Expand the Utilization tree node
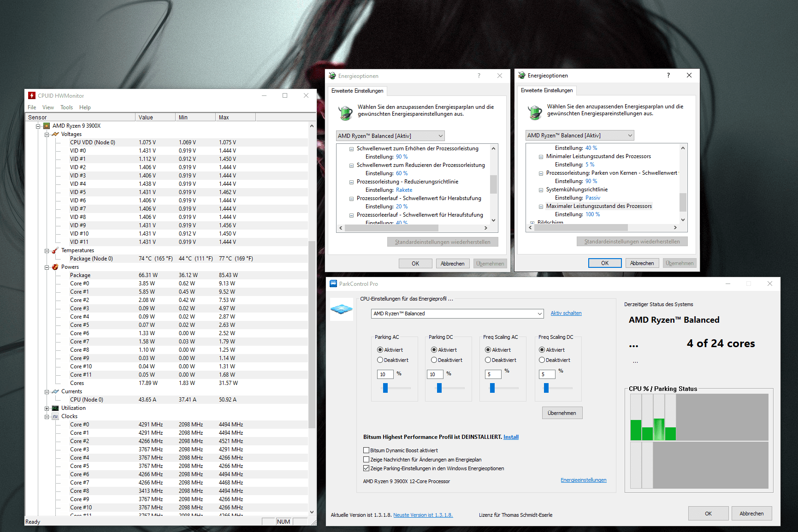This screenshot has height=532, width=798. [x=47, y=408]
